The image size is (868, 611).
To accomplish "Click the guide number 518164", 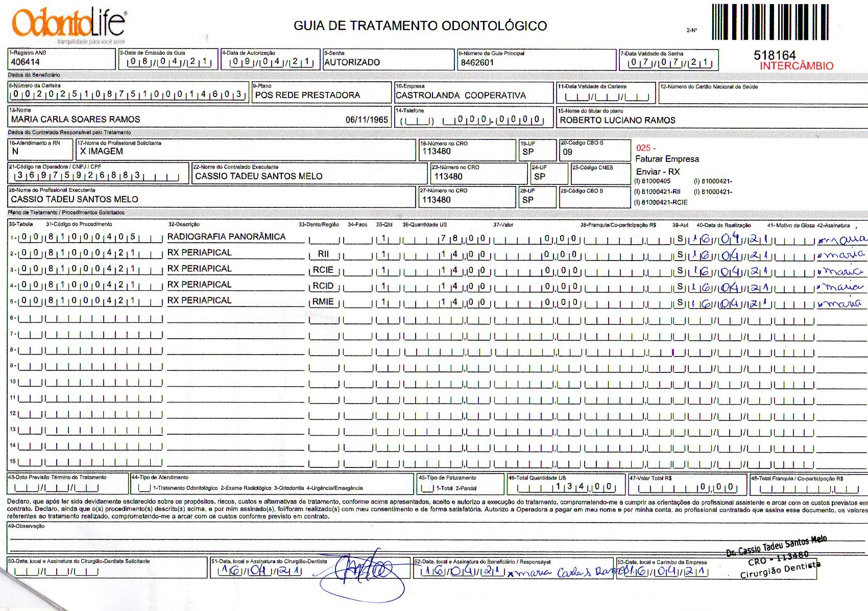I will [775, 55].
